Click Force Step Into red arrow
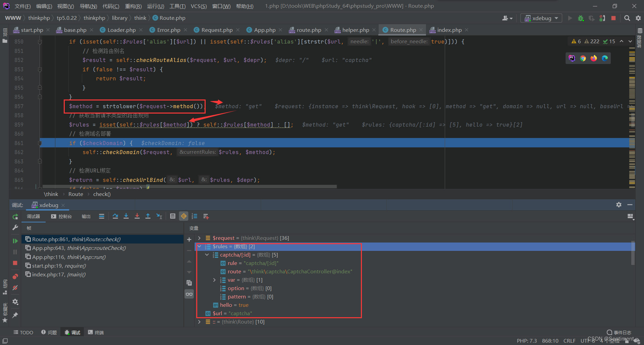Screen dimensions: 644x345 (137, 216)
